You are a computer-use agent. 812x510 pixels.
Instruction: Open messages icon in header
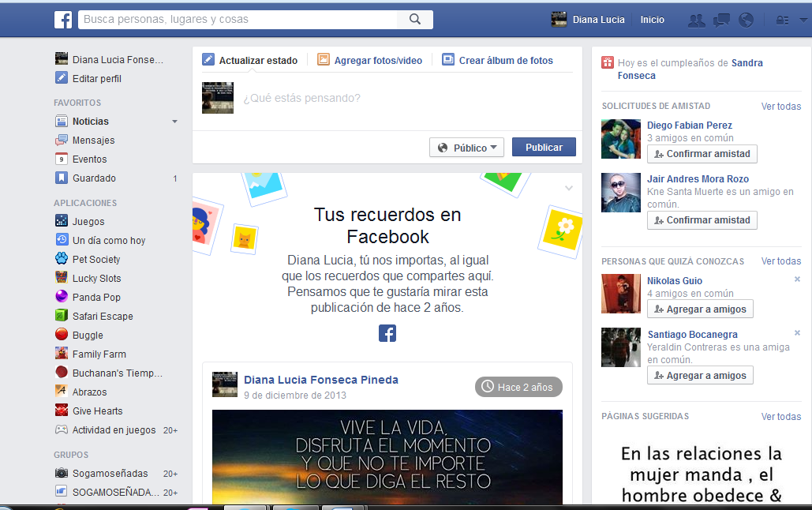(721, 21)
